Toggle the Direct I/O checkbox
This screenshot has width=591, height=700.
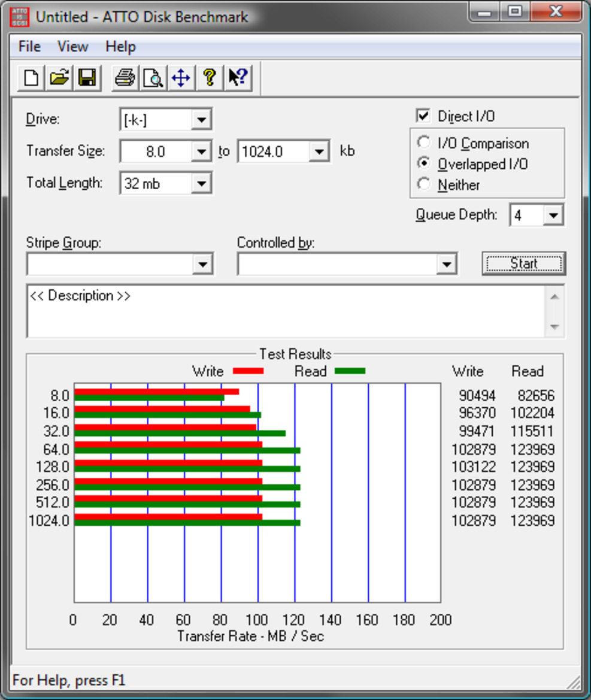pyautogui.click(x=423, y=116)
